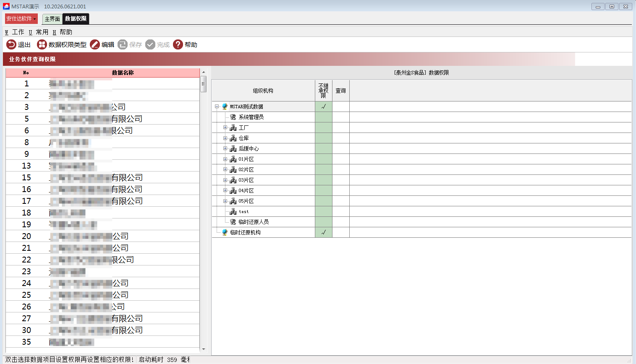
Task: Select data row number 27
Action: click(x=102, y=318)
